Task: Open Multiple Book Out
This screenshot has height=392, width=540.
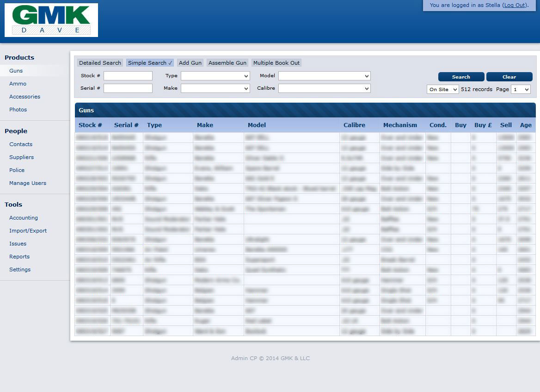Action: 276,63
